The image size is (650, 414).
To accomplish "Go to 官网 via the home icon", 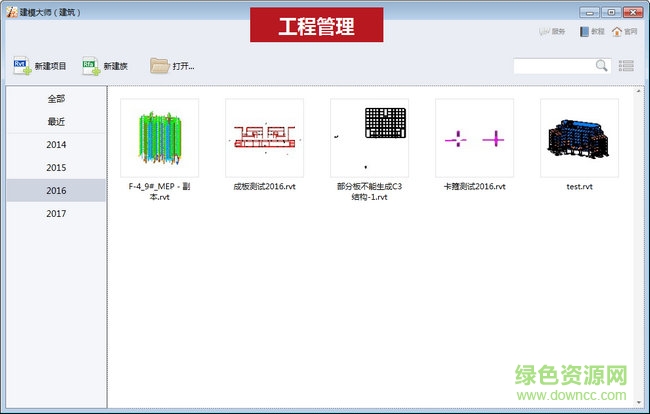I will (617, 32).
